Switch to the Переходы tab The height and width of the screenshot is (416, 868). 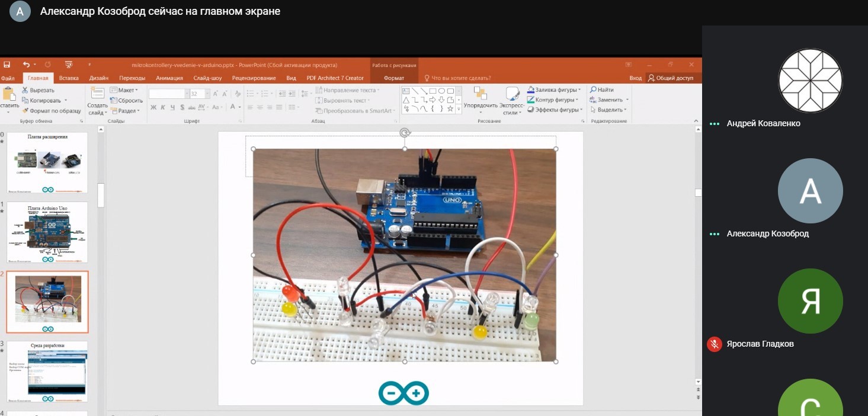132,78
